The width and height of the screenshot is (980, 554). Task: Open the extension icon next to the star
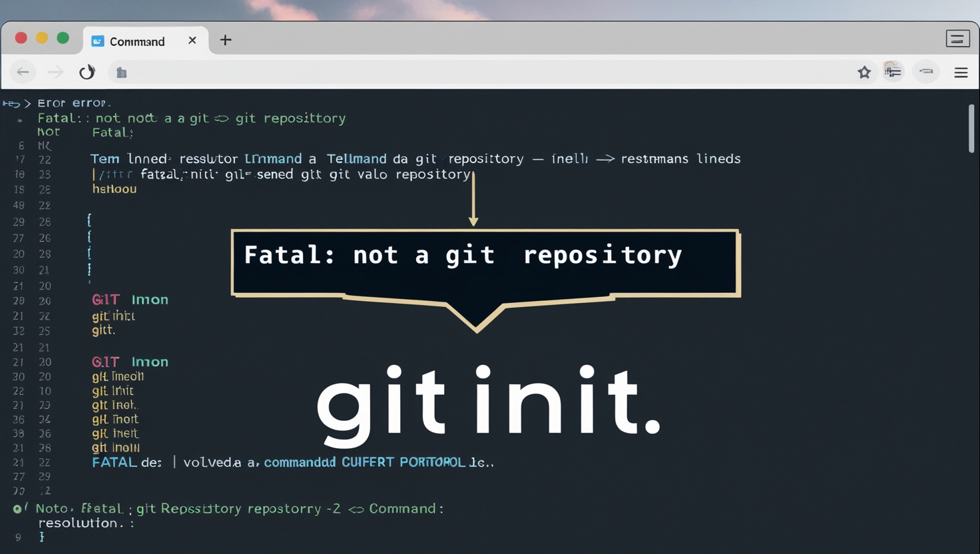pyautogui.click(x=893, y=71)
